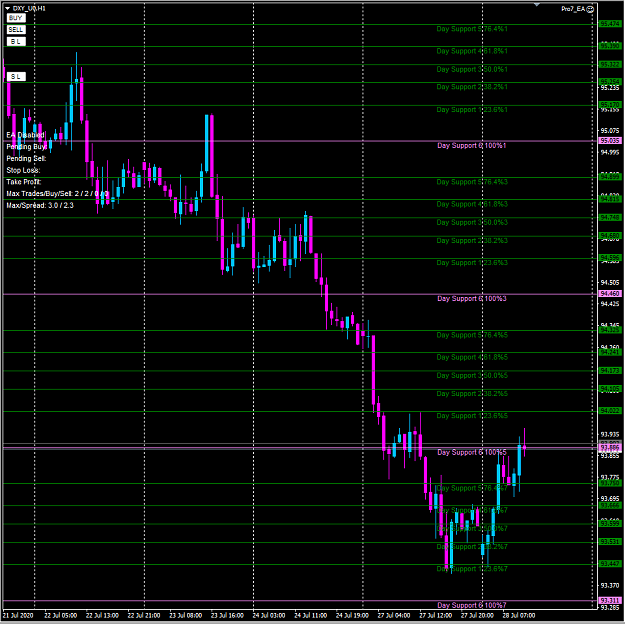
Task: Click the 94.748 green price tag
Action: point(610,218)
